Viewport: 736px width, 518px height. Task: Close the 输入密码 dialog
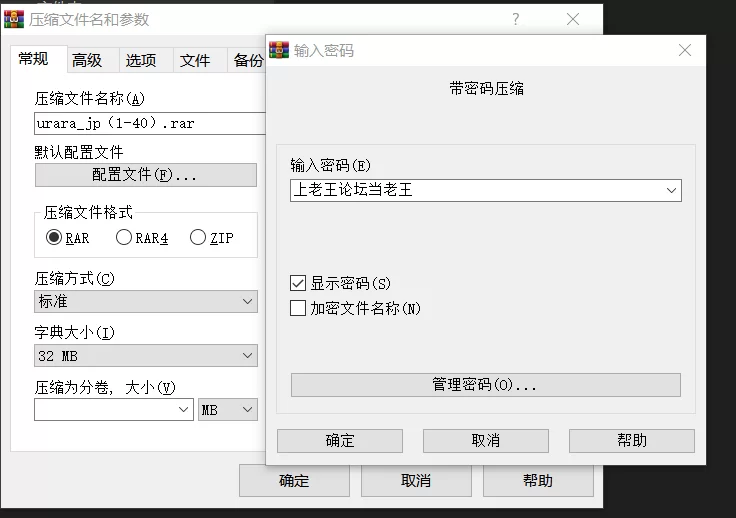[x=685, y=50]
